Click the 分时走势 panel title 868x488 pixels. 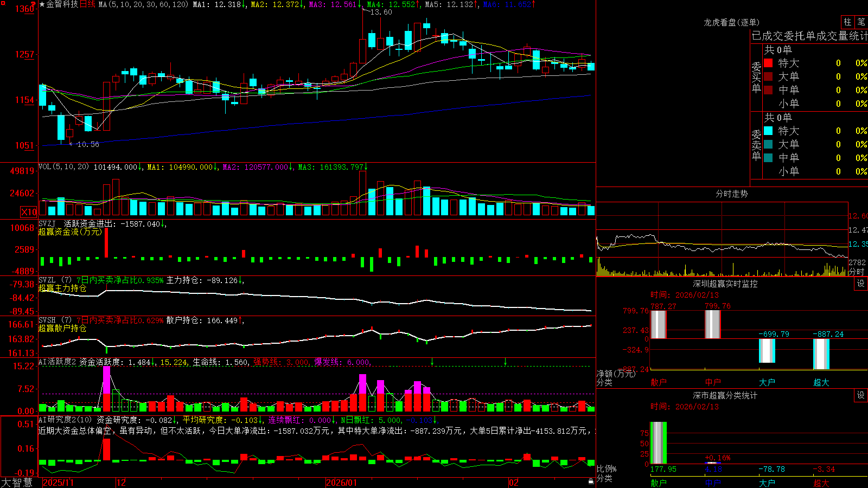731,194
